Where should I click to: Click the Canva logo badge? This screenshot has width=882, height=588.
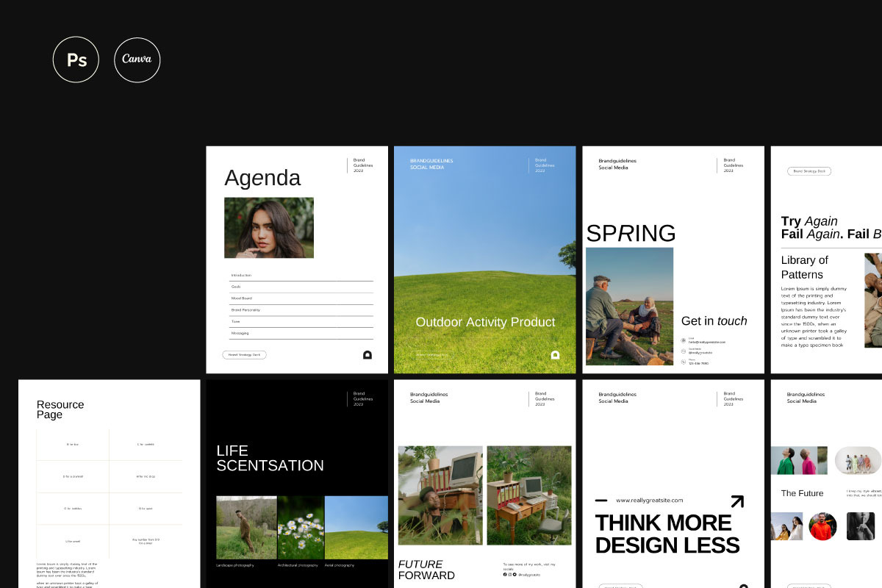click(x=137, y=60)
